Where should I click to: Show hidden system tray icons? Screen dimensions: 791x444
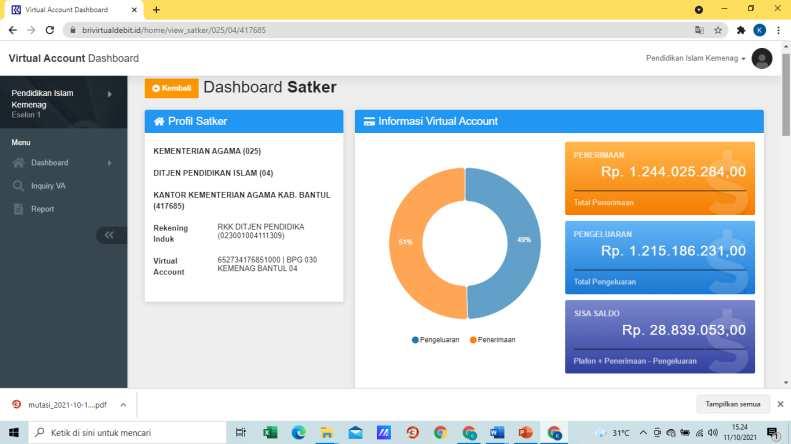tap(643, 433)
